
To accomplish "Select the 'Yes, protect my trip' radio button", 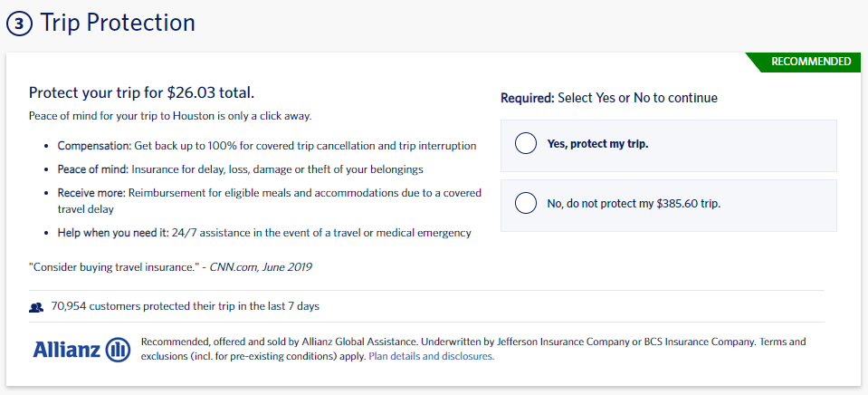I will (x=525, y=143).
